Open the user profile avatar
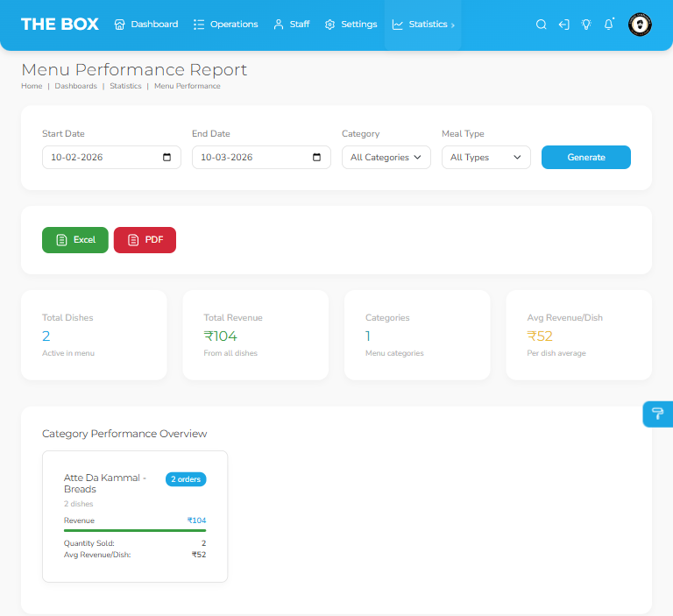 click(x=640, y=25)
